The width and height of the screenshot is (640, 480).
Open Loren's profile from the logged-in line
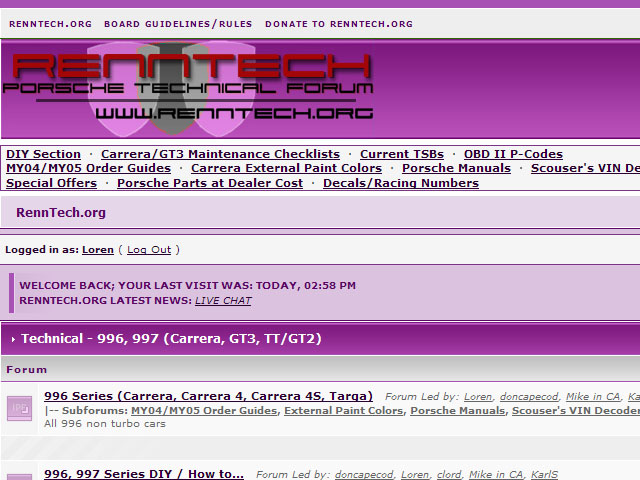(x=98, y=249)
